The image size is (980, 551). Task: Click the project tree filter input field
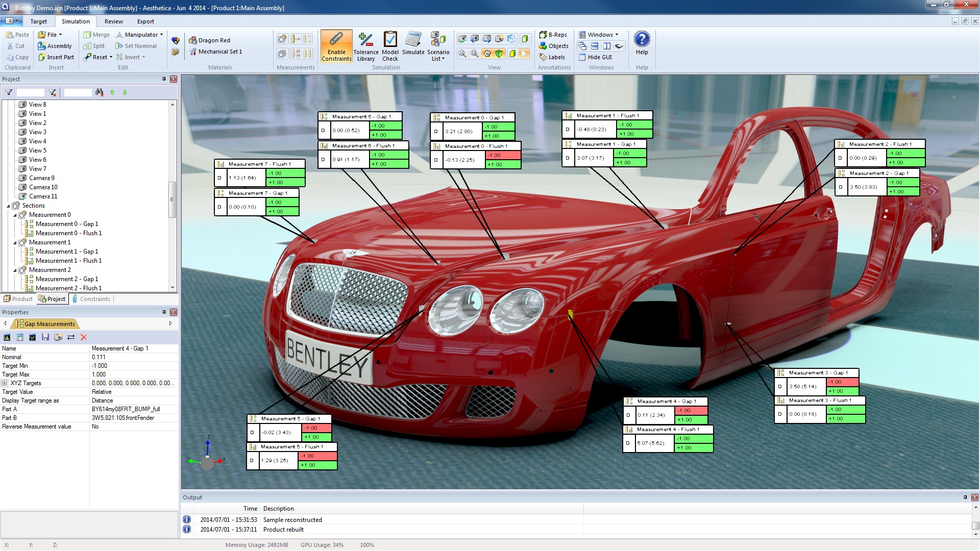pyautogui.click(x=30, y=92)
